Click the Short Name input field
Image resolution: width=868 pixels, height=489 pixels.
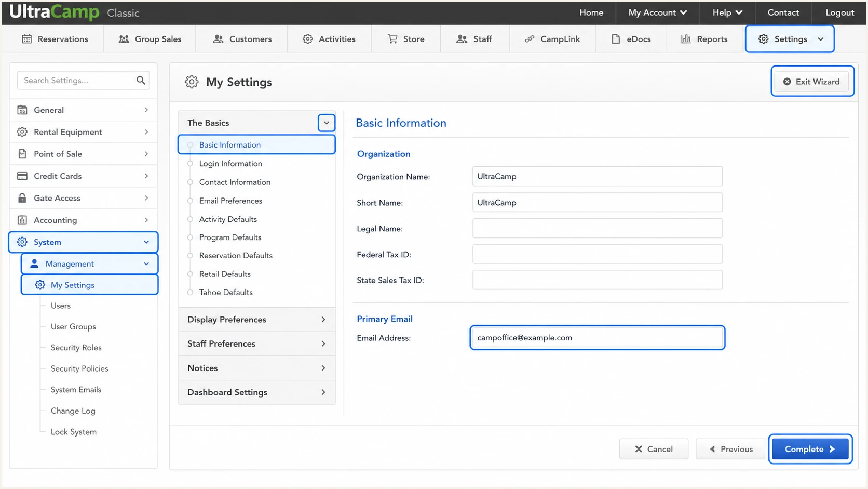click(598, 202)
